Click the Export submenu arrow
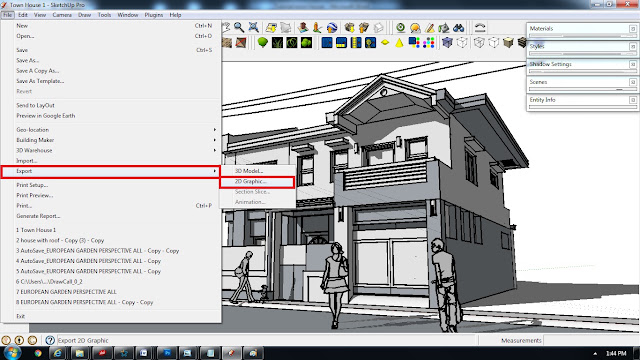Image resolution: width=640 pixels, height=360 pixels. point(215,171)
